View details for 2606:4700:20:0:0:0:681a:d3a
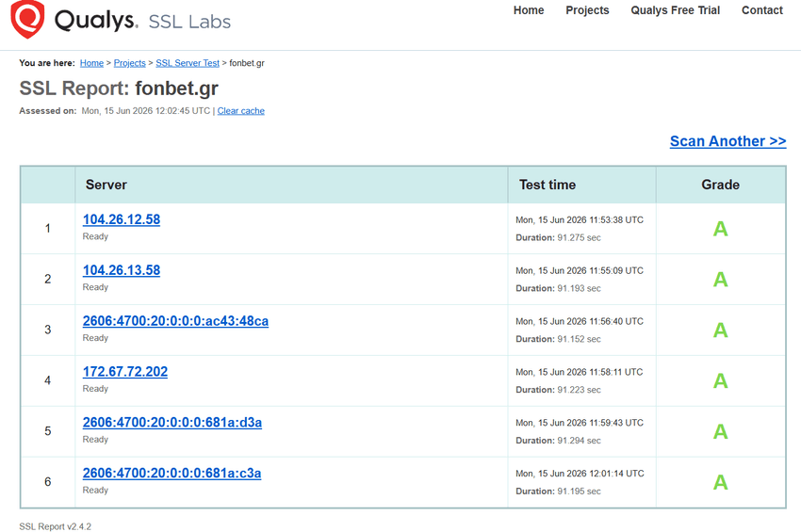The height and width of the screenshot is (532, 801). [x=172, y=422]
